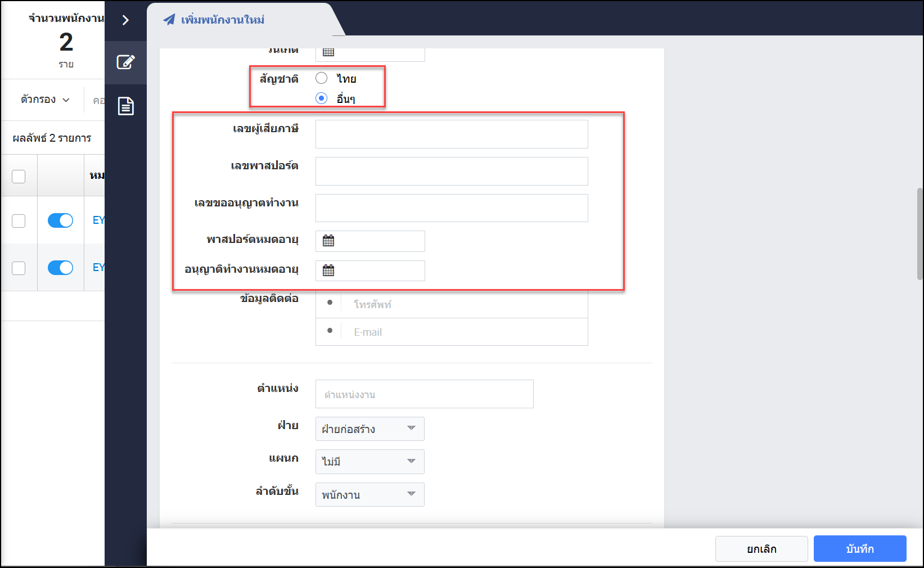Viewport: 924px width, 568px height.
Task: Check the select-all header checkbox
Action: (19, 177)
